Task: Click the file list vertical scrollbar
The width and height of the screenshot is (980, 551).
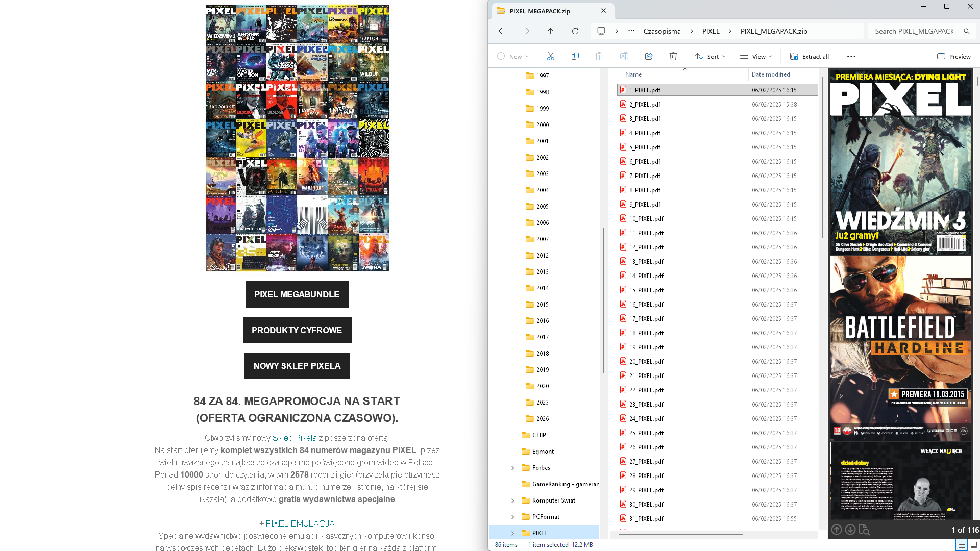Action: click(x=822, y=157)
